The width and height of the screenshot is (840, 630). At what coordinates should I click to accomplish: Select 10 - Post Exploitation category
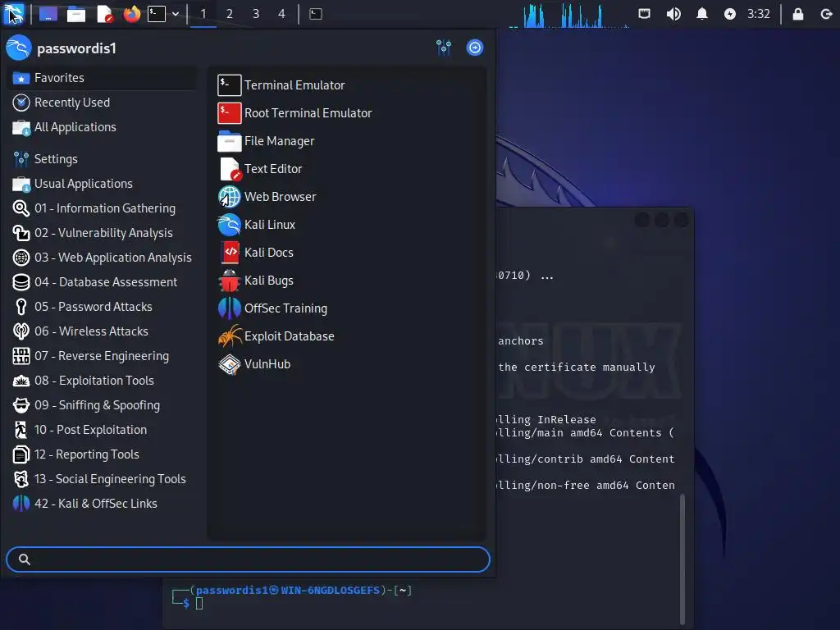[x=103, y=430]
